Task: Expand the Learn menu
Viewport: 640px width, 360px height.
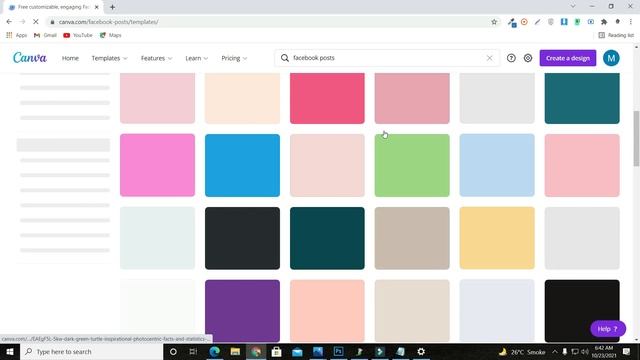Action: (x=196, y=58)
